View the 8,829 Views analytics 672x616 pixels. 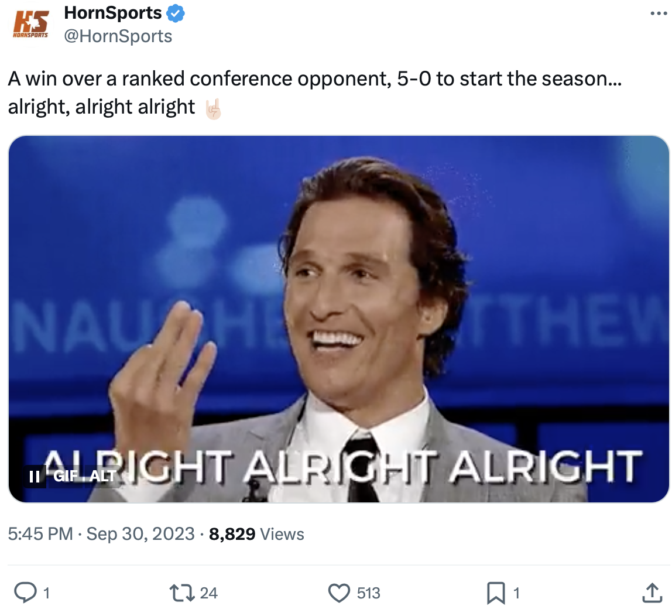pyautogui.click(x=256, y=534)
